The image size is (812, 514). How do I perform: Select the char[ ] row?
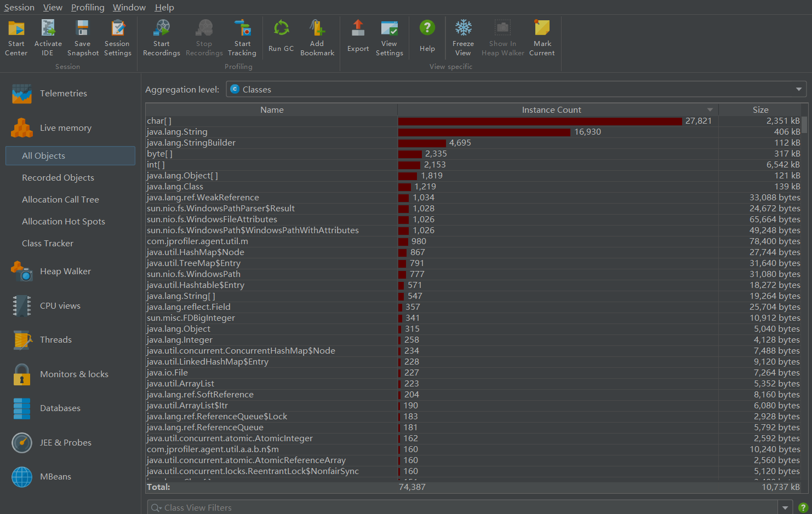(473, 121)
